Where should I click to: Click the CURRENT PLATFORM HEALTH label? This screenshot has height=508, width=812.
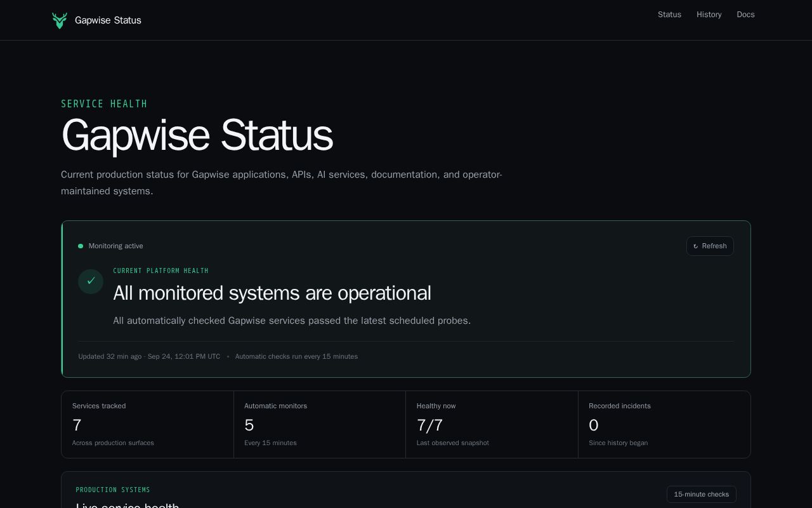click(x=160, y=271)
